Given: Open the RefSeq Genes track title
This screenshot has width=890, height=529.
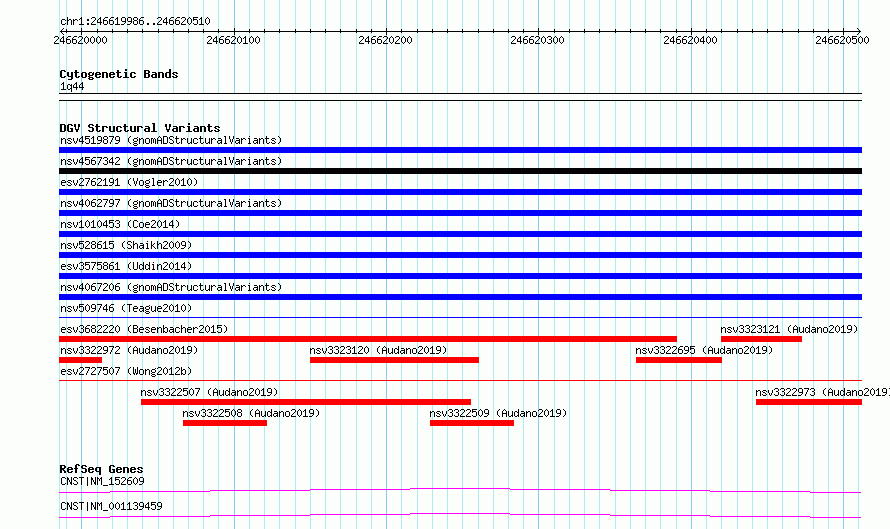Looking at the screenshot, I should [101, 469].
